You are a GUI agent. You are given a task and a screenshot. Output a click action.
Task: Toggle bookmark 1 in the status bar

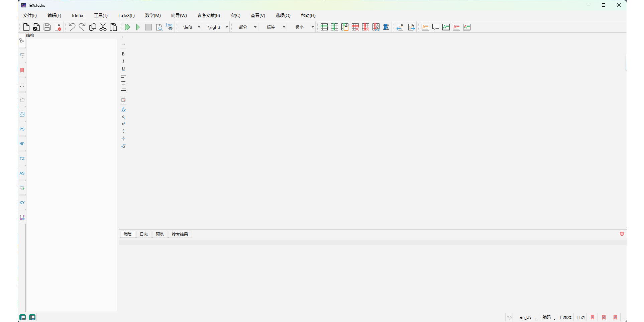tap(592, 317)
